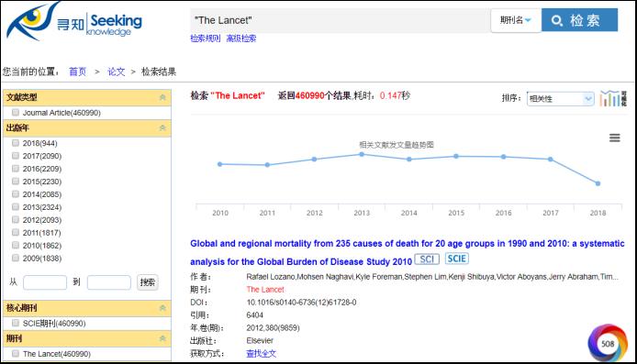Check the 2015(2230) year filter
This screenshot has width=637, height=364.
click(16, 181)
